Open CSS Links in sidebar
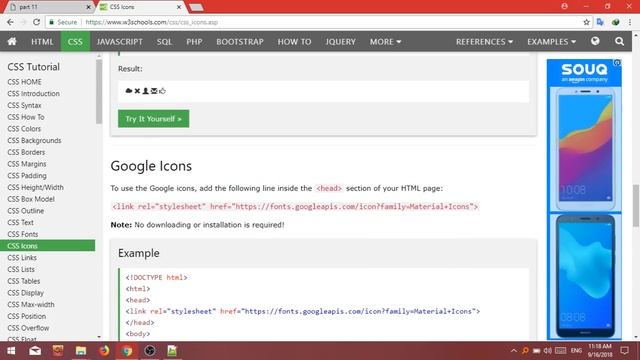The height and width of the screenshot is (360, 640). point(22,258)
